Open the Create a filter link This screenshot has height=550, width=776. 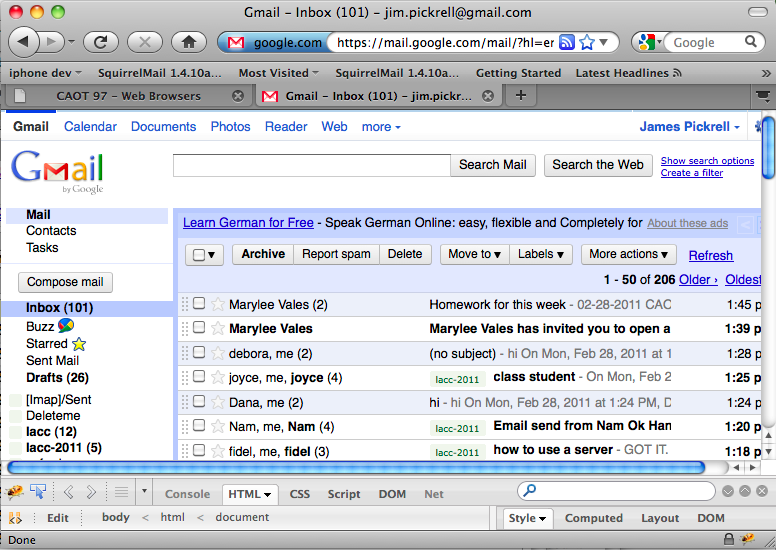click(692, 173)
